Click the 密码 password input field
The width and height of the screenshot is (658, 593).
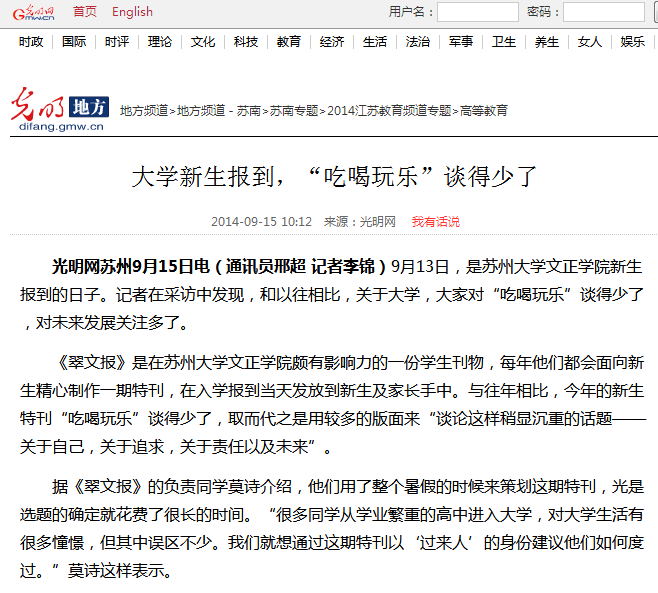tap(603, 12)
